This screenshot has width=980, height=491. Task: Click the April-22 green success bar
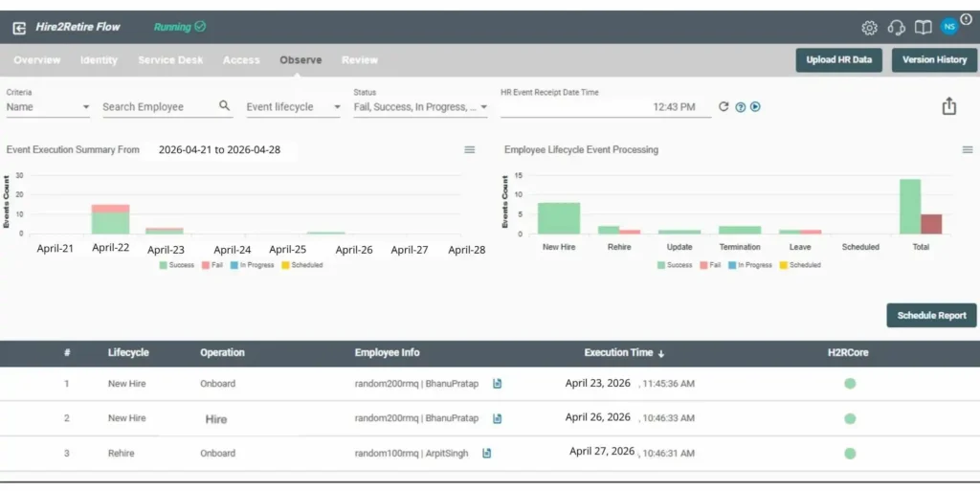pos(111,223)
